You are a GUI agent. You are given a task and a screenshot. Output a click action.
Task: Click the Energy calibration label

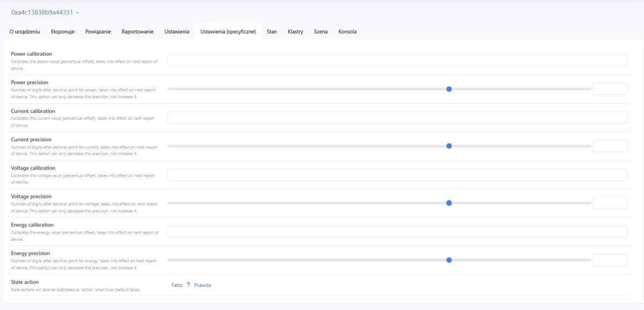pos(32,225)
